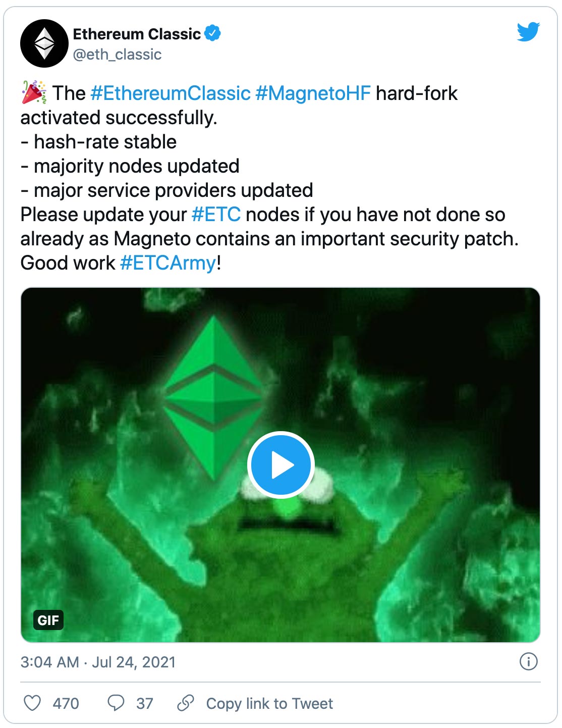The width and height of the screenshot is (562, 728).
Task: Click the 3:04 AM · Jul 24, 2021 timestamp
Action: tap(98, 662)
